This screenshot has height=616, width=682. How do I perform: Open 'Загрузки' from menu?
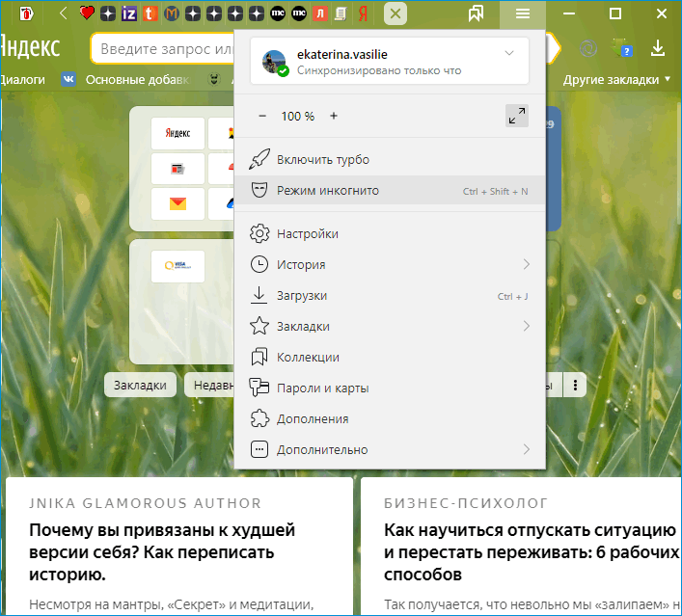click(390, 296)
